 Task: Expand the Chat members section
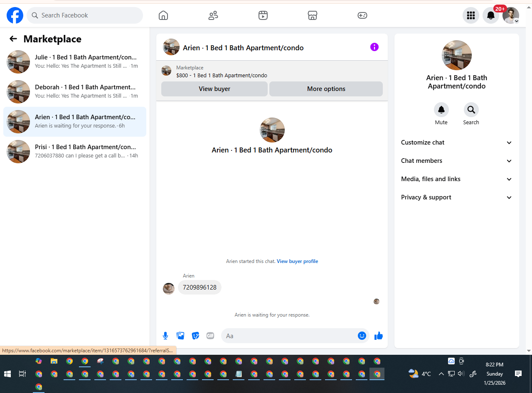pyautogui.click(x=457, y=161)
